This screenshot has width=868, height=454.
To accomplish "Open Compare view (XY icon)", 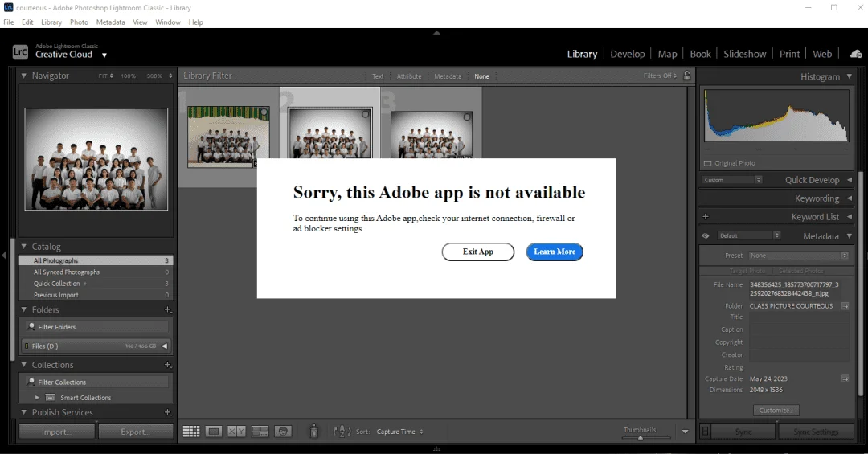I will pos(236,432).
